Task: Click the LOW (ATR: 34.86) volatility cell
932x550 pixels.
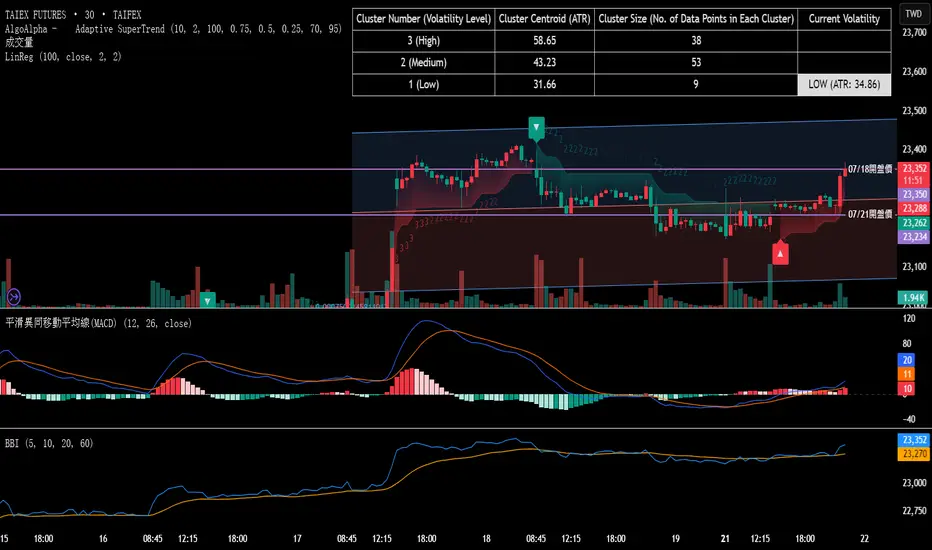Action: (844, 84)
